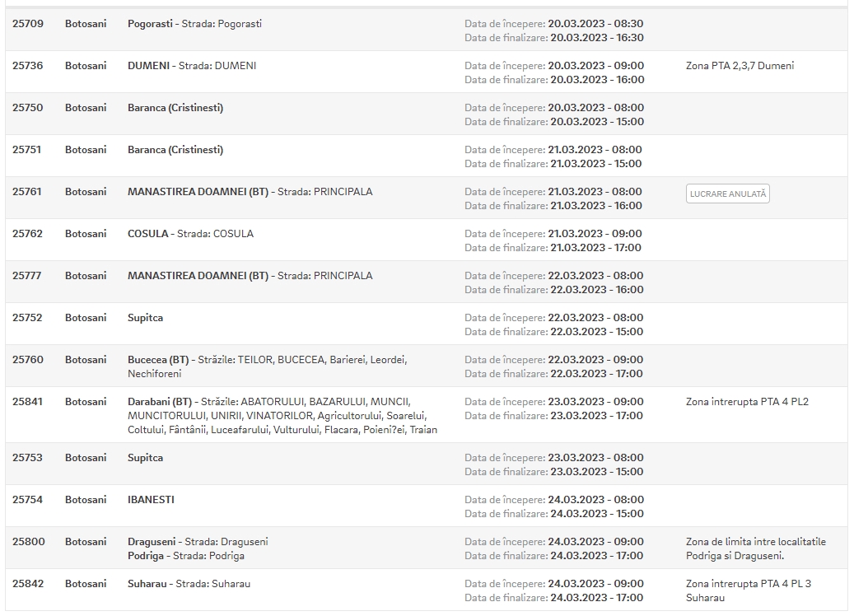
Task: Select work order number 25753
Action: pos(27,458)
